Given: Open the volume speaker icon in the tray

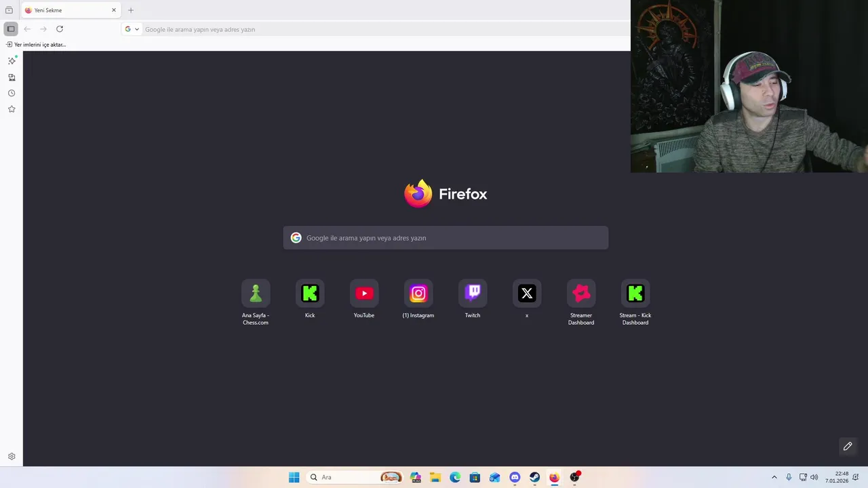Looking at the screenshot, I should [814, 477].
